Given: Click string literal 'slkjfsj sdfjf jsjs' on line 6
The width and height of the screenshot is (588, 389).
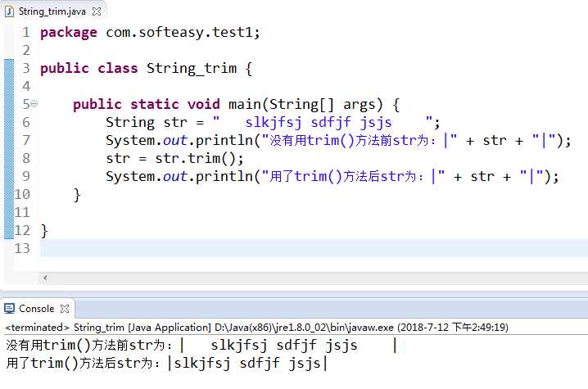Looking at the screenshot, I should click(319, 122).
